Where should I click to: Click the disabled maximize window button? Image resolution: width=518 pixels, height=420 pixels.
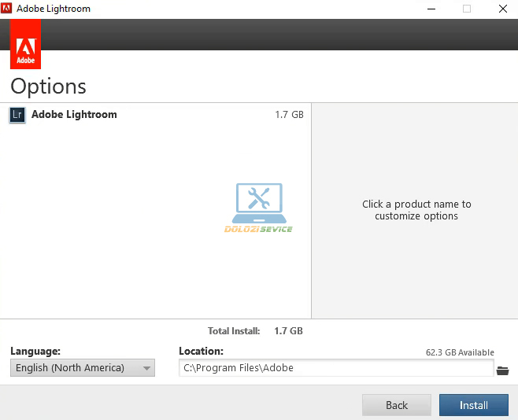(466, 9)
